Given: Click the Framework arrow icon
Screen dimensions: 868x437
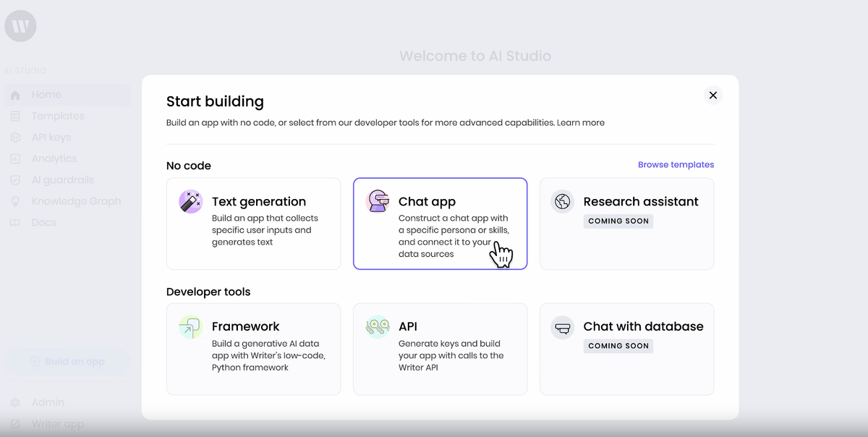Looking at the screenshot, I should click(191, 327).
